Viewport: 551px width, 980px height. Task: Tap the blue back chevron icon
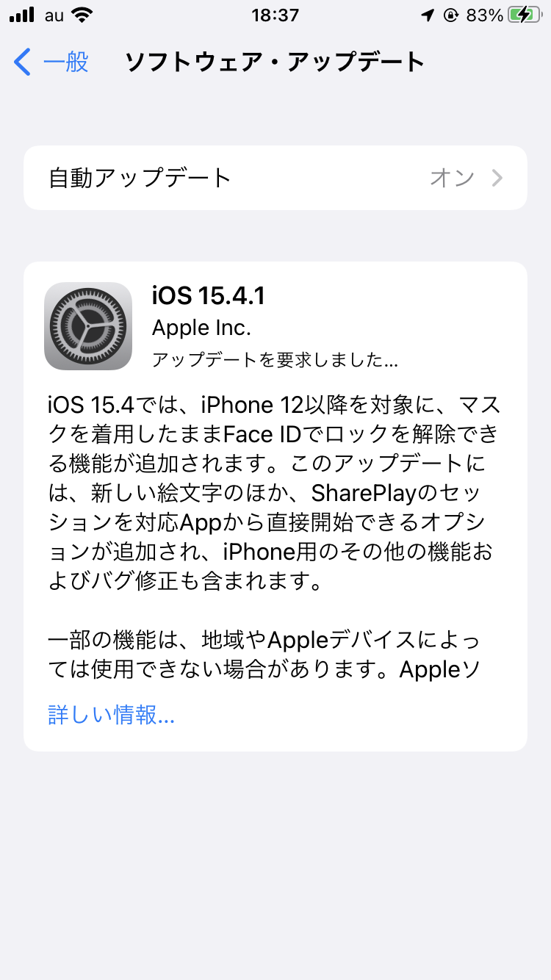(x=23, y=62)
